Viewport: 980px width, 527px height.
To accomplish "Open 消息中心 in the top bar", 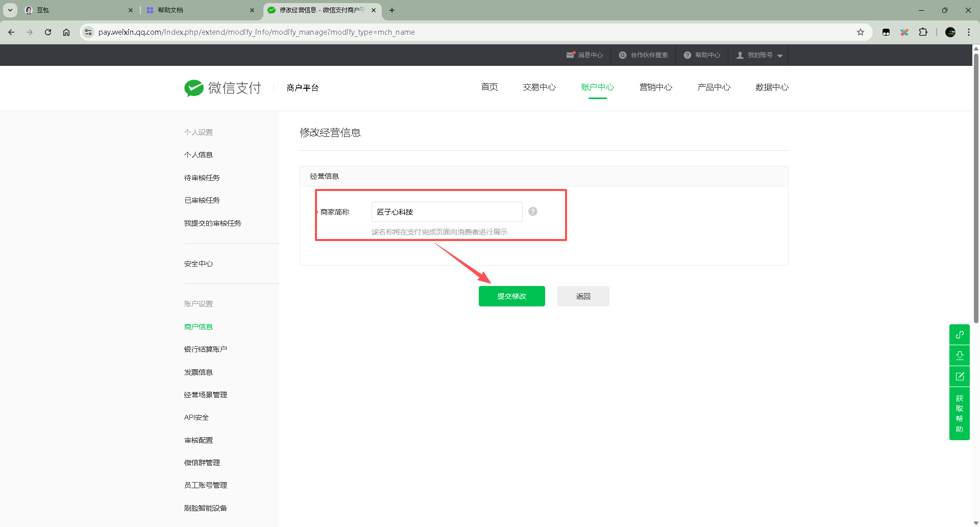I will coord(585,55).
